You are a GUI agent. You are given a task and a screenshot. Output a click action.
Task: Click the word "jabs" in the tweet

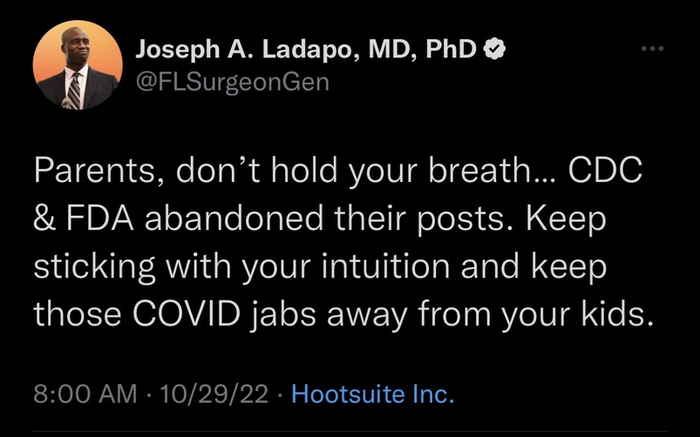coord(277,315)
